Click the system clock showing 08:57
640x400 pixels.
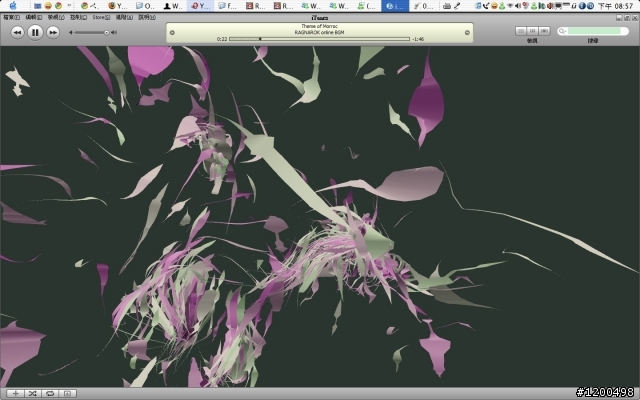click(x=616, y=6)
